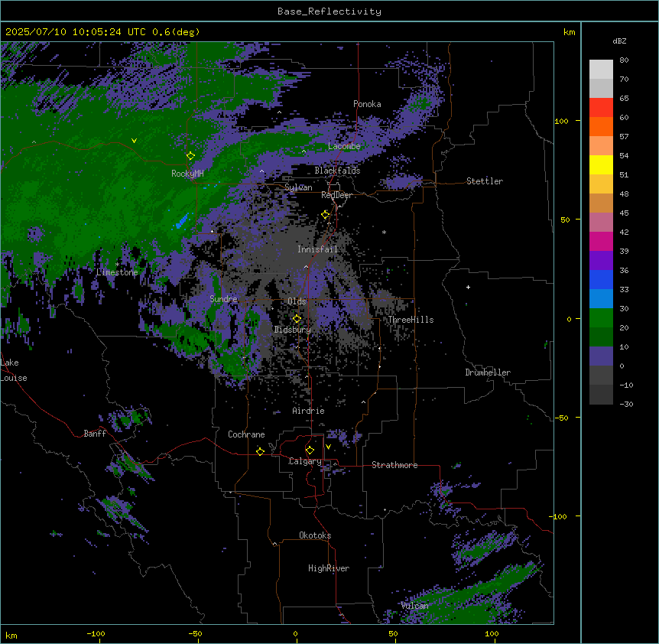Click the yellow V marker northwest of RockyMH
The width and height of the screenshot is (659, 644).
click(x=134, y=141)
